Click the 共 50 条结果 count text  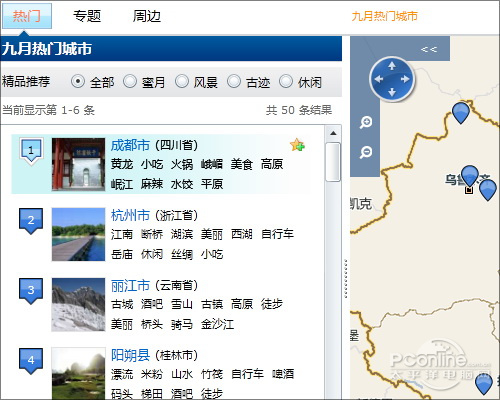[299, 110]
